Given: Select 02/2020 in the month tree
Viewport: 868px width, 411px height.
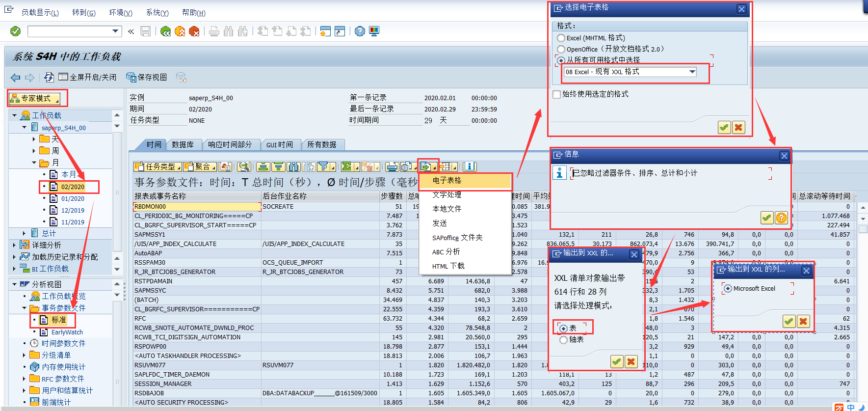Looking at the screenshot, I should [73, 187].
